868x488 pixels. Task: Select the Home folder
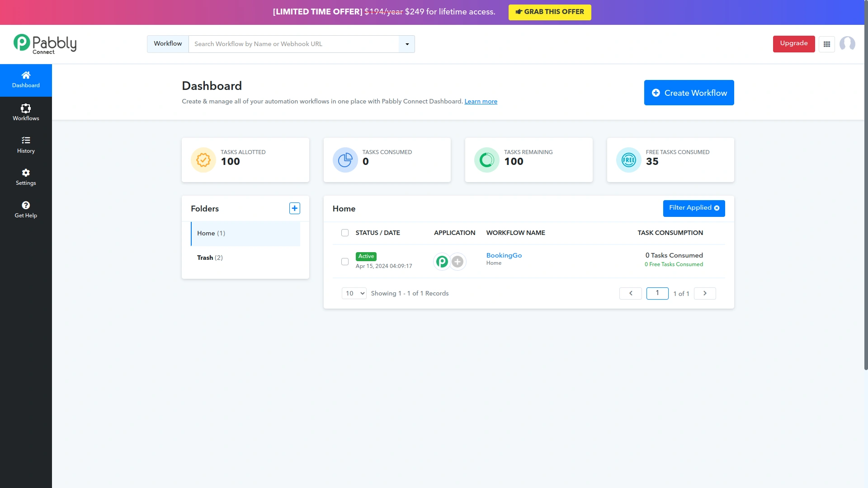pyautogui.click(x=211, y=233)
